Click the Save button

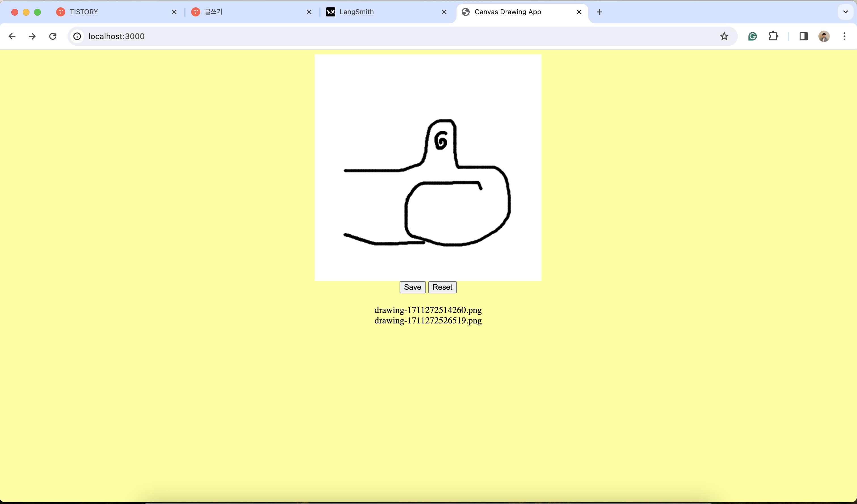(412, 287)
